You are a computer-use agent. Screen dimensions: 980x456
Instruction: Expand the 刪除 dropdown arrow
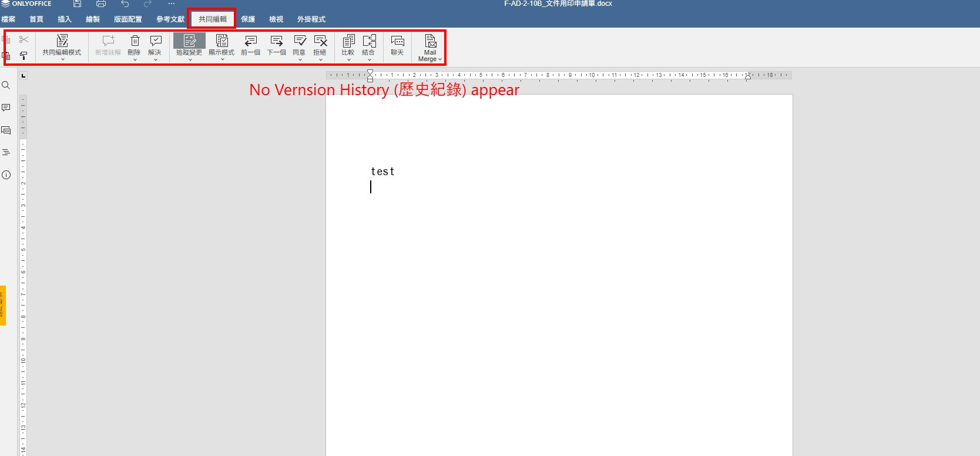tap(135, 59)
